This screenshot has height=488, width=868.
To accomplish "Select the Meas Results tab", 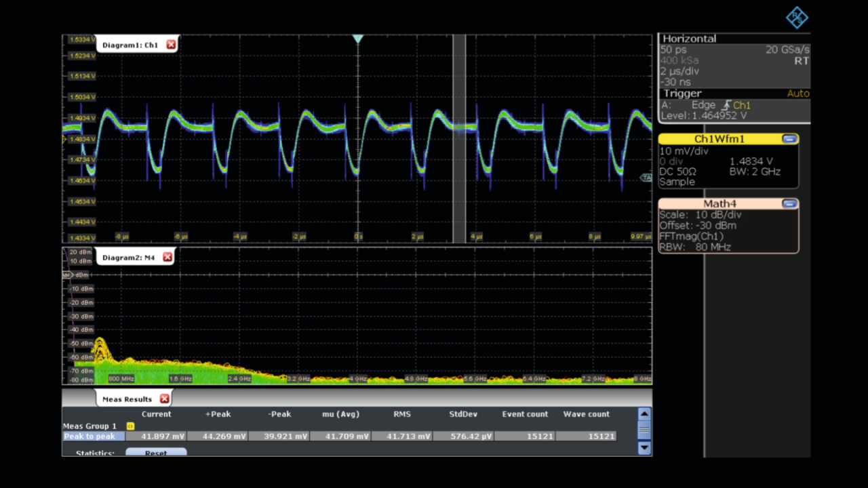I will click(127, 399).
